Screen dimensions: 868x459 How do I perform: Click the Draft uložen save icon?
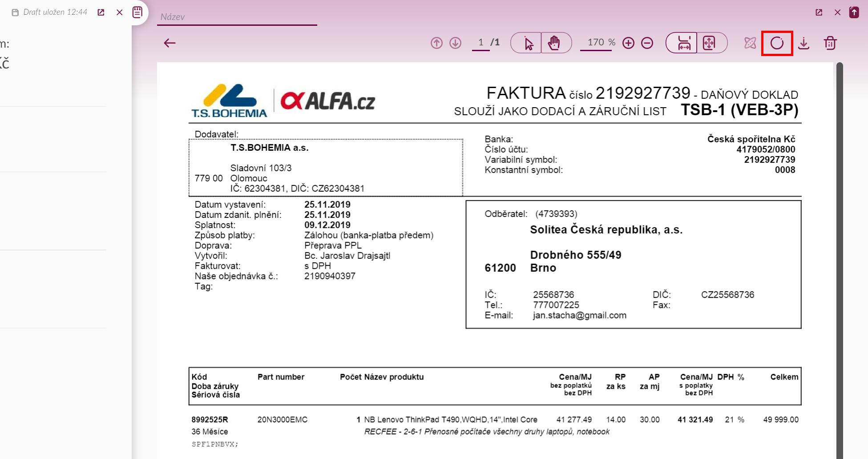pos(15,12)
